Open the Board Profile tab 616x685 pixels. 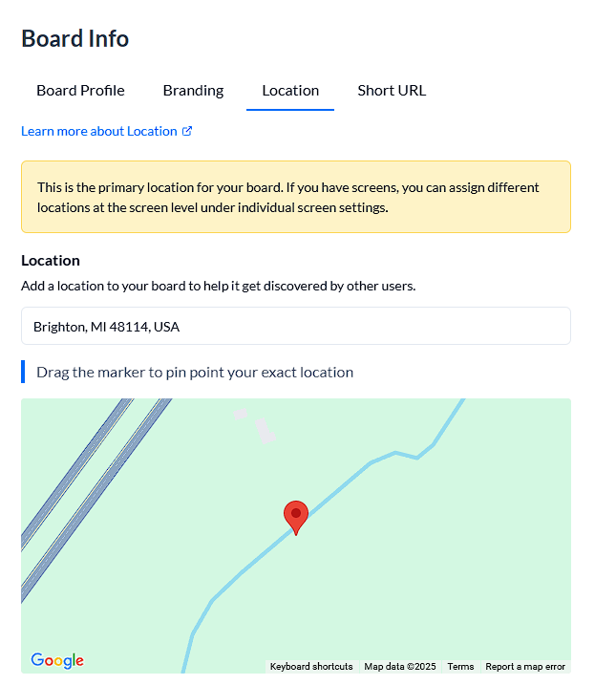click(x=80, y=91)
